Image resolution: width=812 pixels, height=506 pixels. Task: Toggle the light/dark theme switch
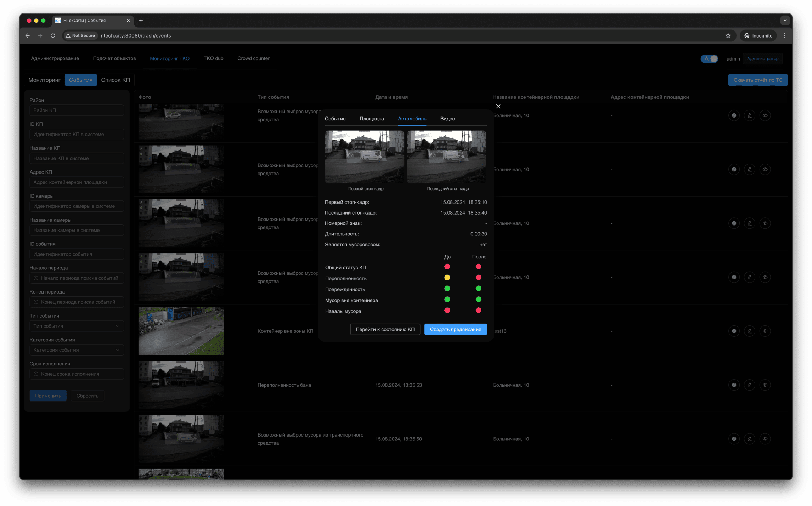click(709, 59)
